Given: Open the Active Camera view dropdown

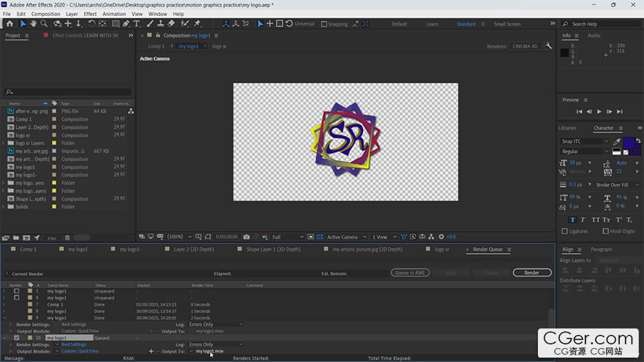Looking at the screenshot, I should [342, 237].
